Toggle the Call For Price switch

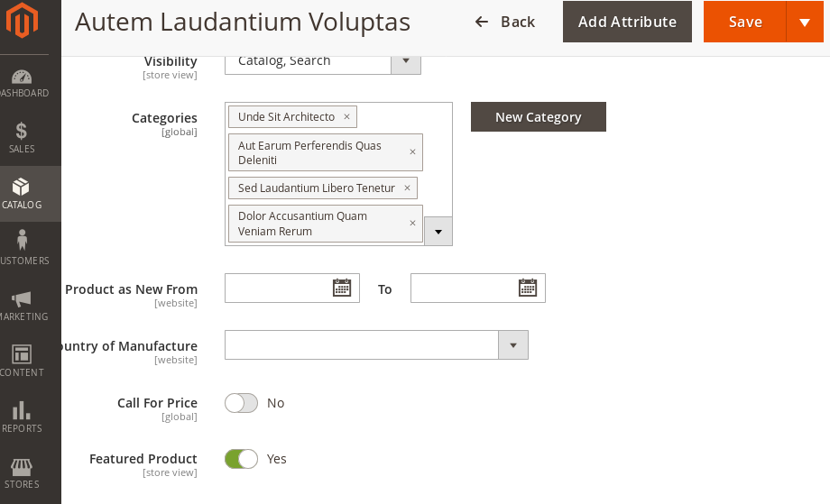point(242,403)
